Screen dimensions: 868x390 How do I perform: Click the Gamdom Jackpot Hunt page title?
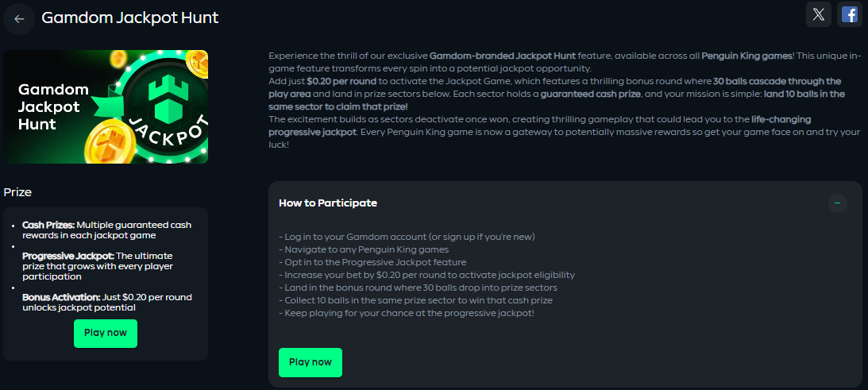[x=129, y=17]
